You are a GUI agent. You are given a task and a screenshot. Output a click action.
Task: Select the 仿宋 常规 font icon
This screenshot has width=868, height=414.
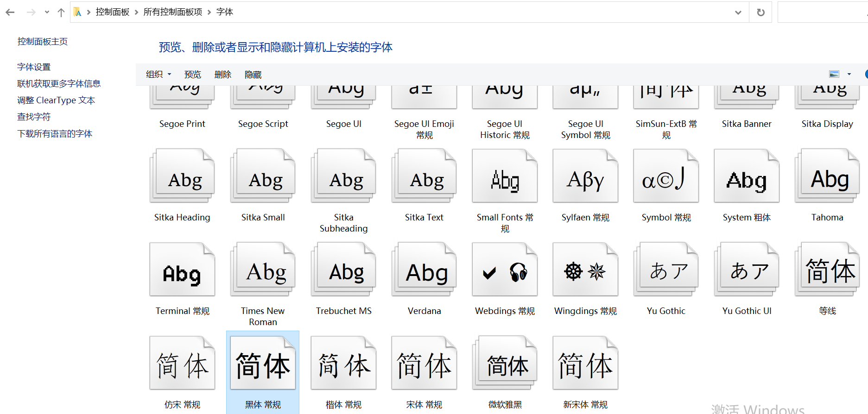pos(182,363)
